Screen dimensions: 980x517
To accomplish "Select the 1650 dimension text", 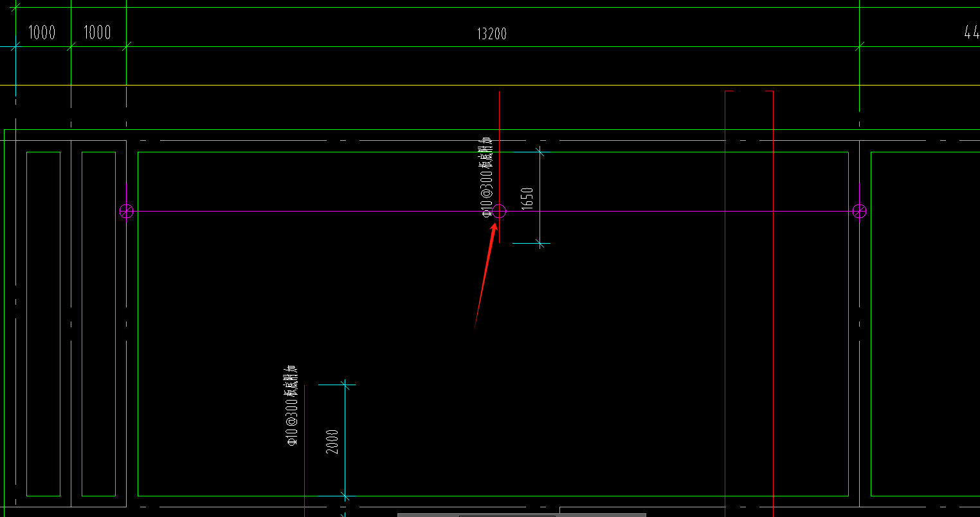I will pos(527,198).
